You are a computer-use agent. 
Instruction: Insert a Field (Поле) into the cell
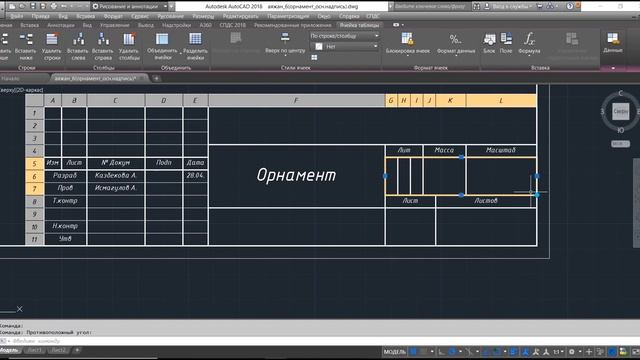506,43
